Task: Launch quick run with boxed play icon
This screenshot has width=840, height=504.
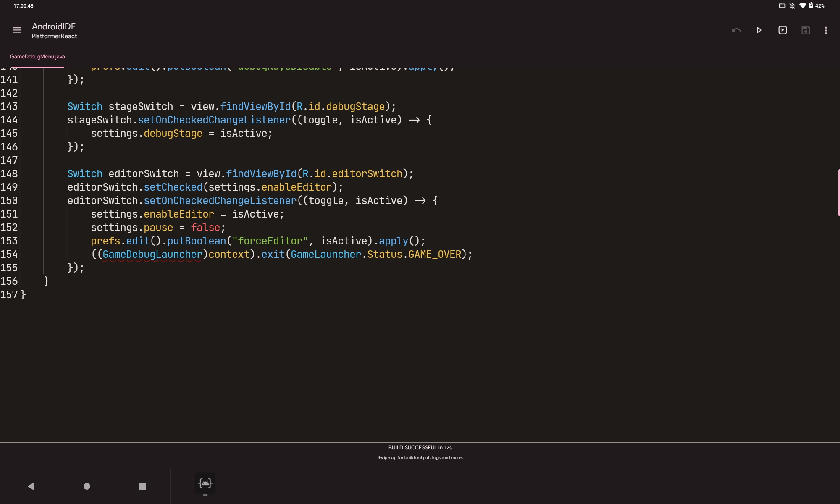Action: tap(782, 30)
